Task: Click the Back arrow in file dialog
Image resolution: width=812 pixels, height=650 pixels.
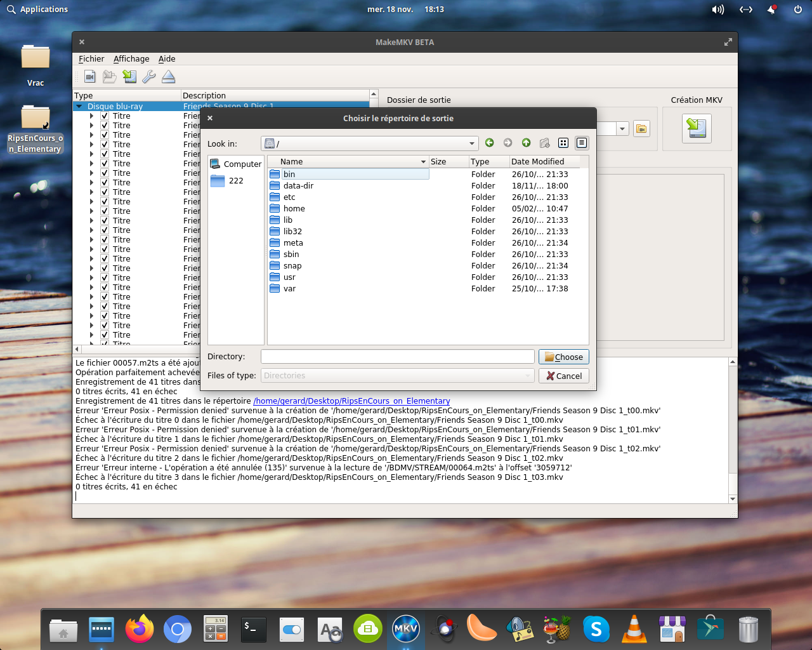Action: click(489, 143)
